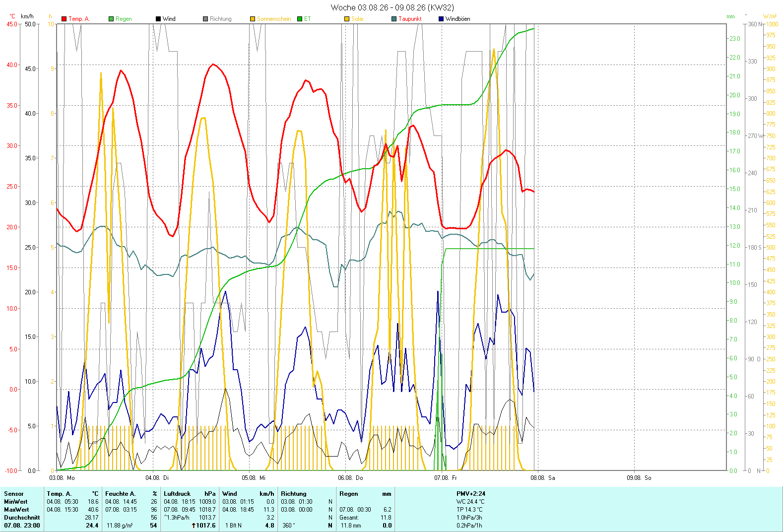Click the '28.17' average temperature value
Screen dimensions: 783x532
[92, 518]
